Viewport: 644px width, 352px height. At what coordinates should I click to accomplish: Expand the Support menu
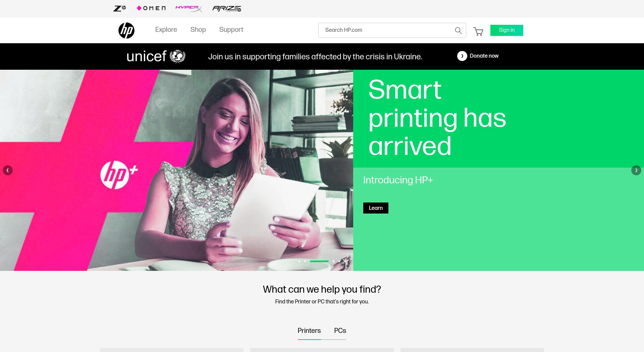coord(231,30)
